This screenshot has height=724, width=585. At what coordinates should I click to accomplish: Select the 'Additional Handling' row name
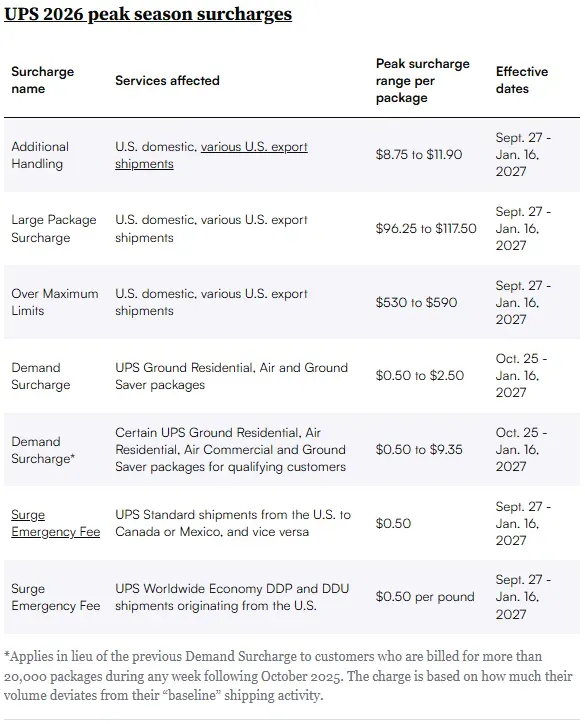[40, 155]
